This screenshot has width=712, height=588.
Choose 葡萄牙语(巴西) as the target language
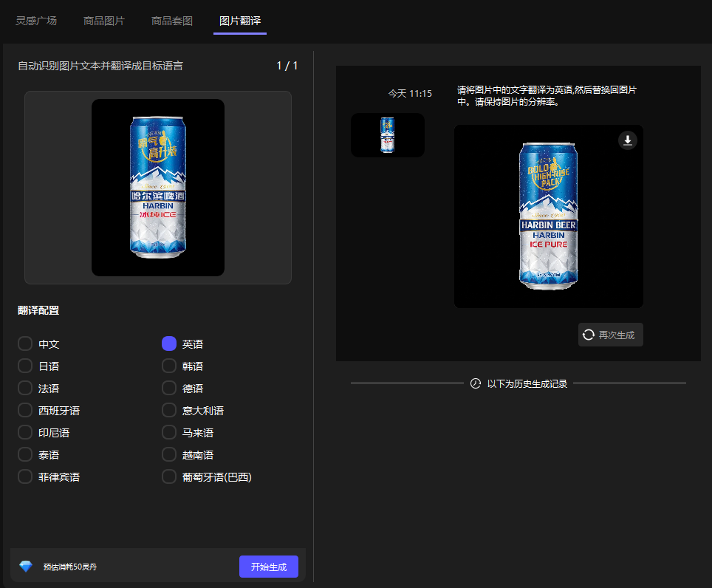pos(168,476)
